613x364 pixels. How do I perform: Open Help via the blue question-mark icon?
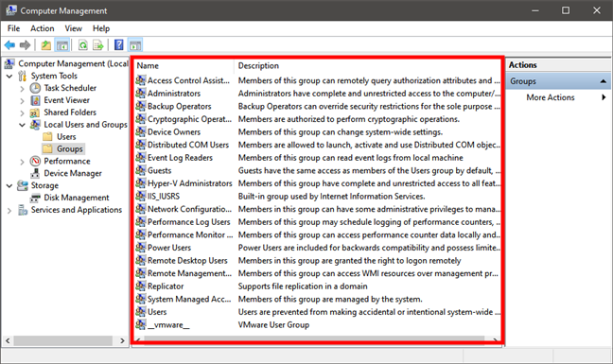coord(119,45)
